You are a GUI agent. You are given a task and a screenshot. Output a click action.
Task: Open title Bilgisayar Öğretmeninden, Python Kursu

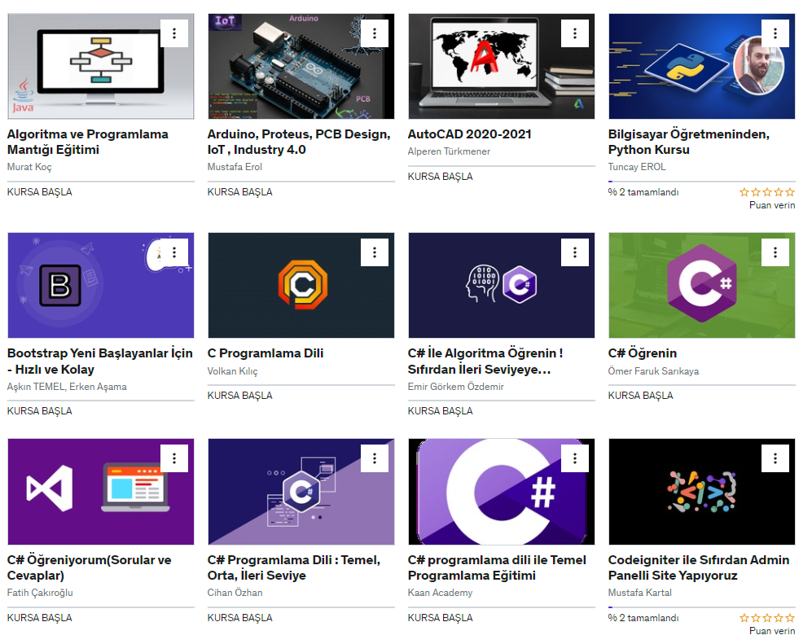(x=689, y=142)
